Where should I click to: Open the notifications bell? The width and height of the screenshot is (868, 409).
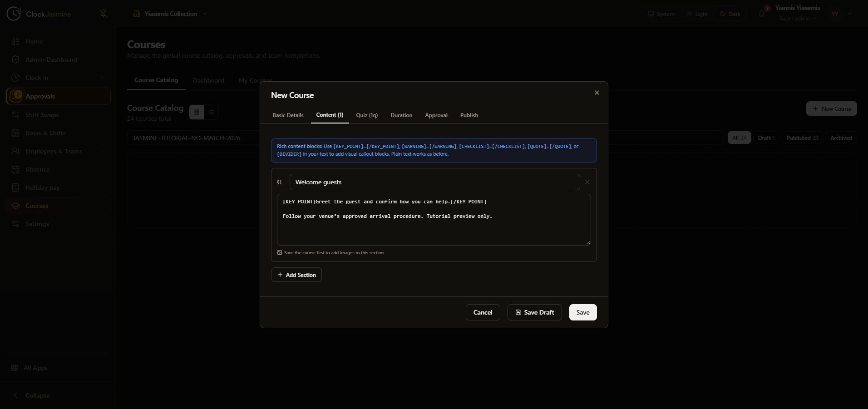pos(762,14)
